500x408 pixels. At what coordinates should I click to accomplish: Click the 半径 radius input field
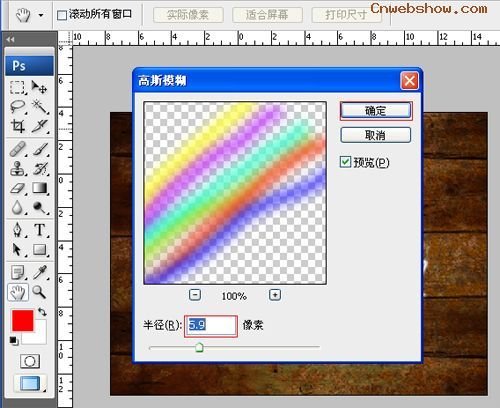click(211, 326)
